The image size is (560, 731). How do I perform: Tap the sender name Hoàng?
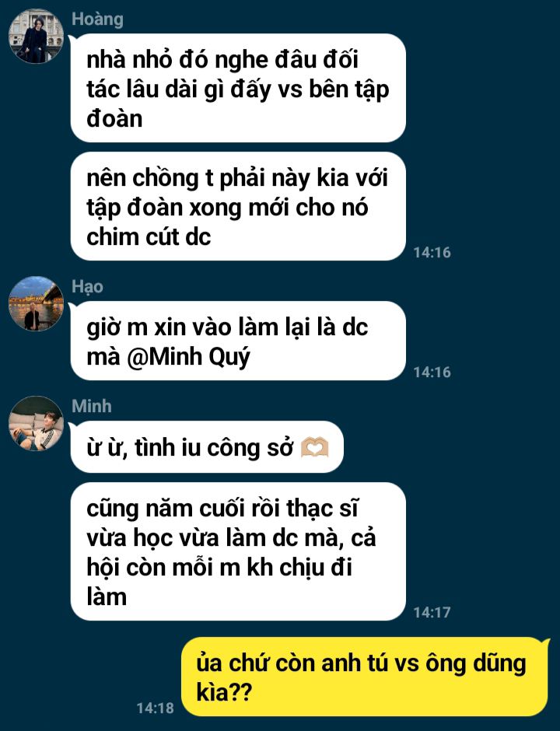click(97, 19)
